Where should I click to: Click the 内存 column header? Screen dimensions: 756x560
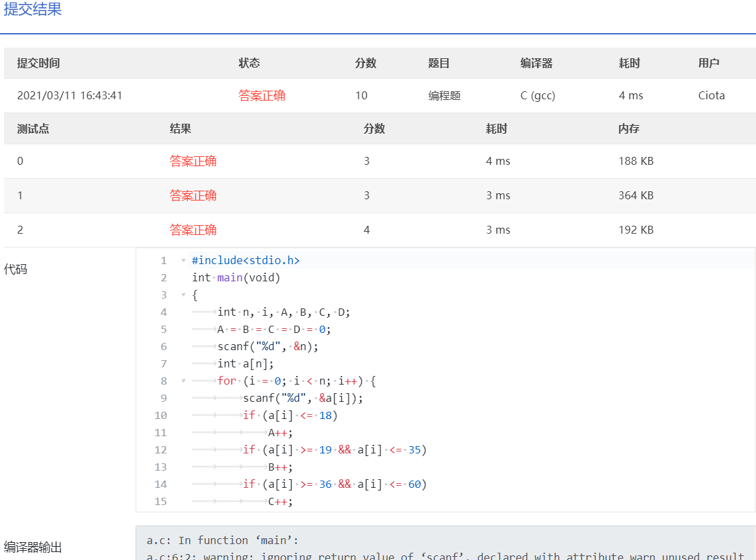(x=629, y=129)
